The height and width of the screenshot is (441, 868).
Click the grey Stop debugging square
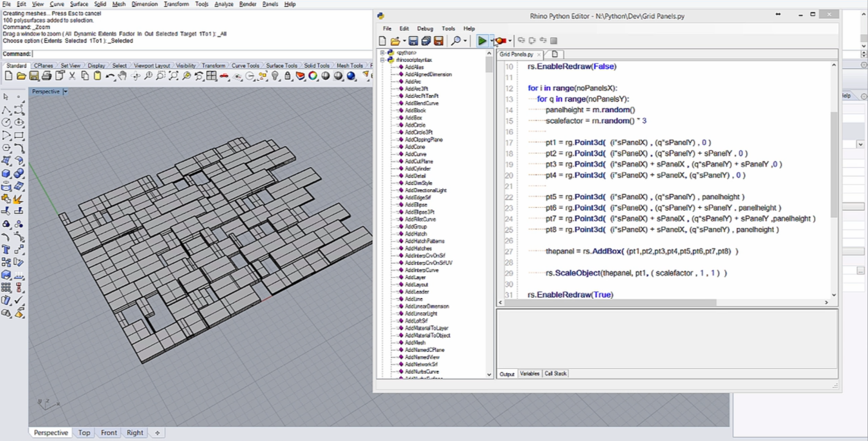[x=553, y=41]
